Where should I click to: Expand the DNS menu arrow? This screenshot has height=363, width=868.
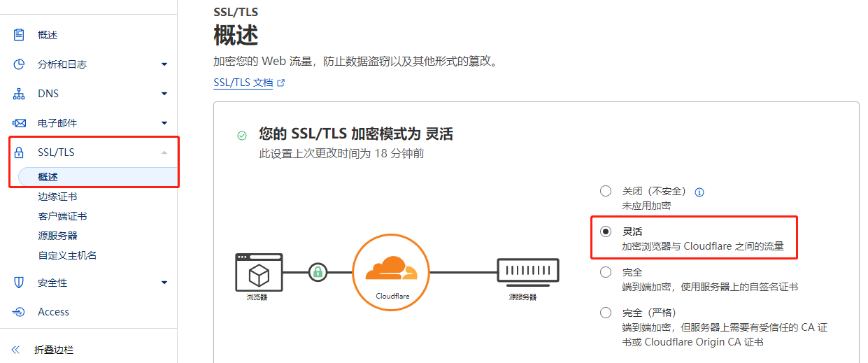coord(164,94)
